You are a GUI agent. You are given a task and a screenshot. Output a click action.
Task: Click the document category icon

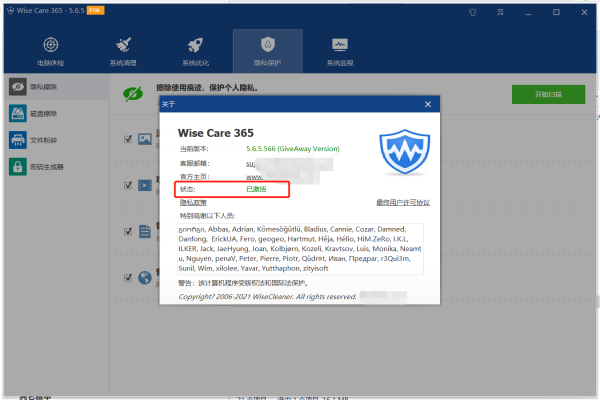pos(145,231)
